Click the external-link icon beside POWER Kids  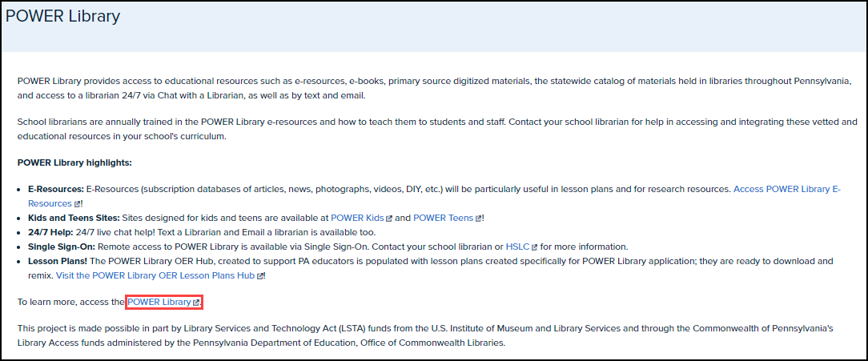click(390, 219)
